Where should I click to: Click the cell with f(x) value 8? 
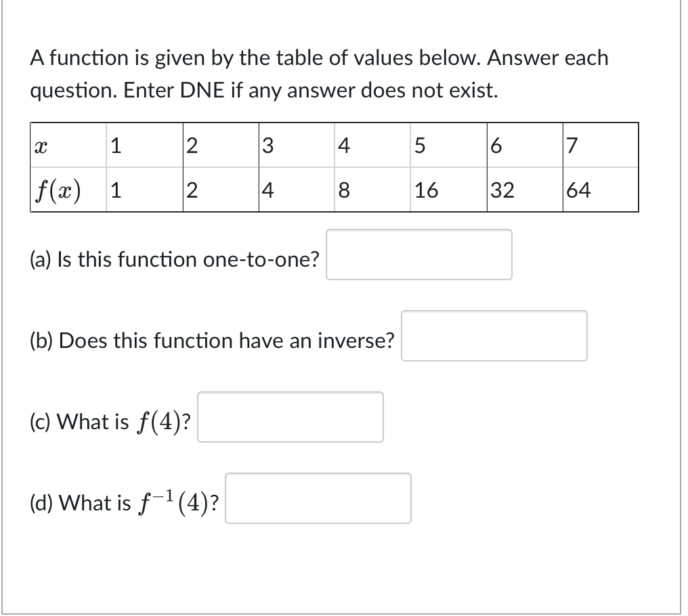coord(372,189)
